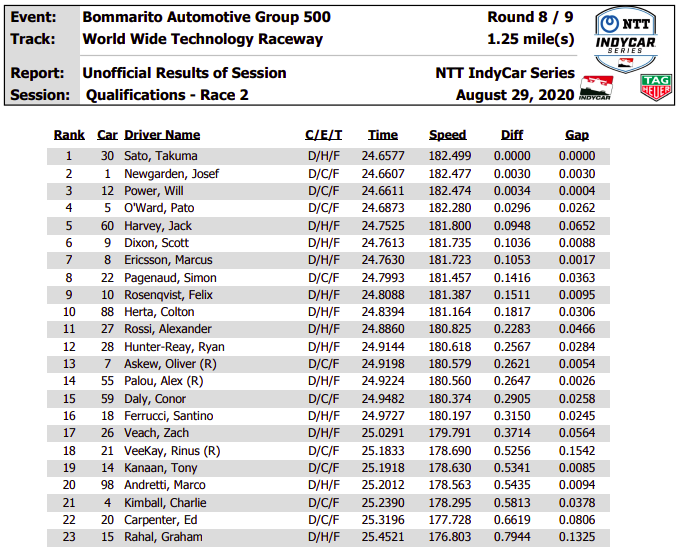
Task: Click the World Wide Technology Raceway text
Action: [x=203, y=39]
